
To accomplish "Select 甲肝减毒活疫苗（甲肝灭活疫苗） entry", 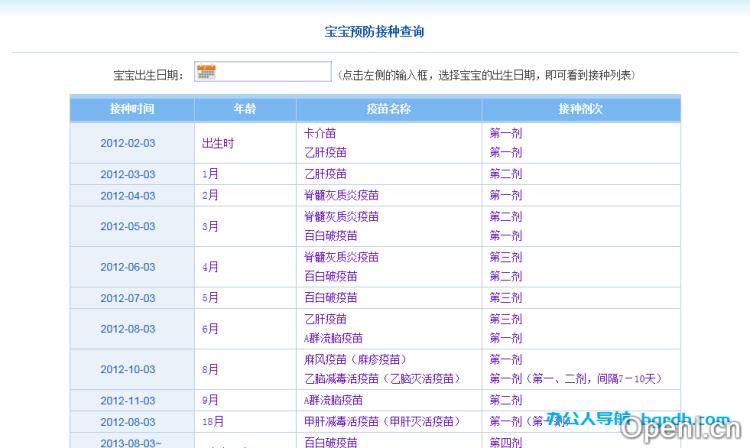I will (382, 422).
